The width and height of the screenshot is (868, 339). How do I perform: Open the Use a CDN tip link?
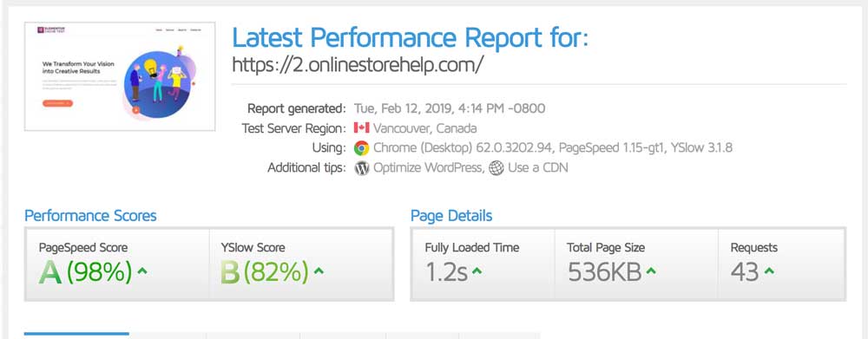coord(538,167)
